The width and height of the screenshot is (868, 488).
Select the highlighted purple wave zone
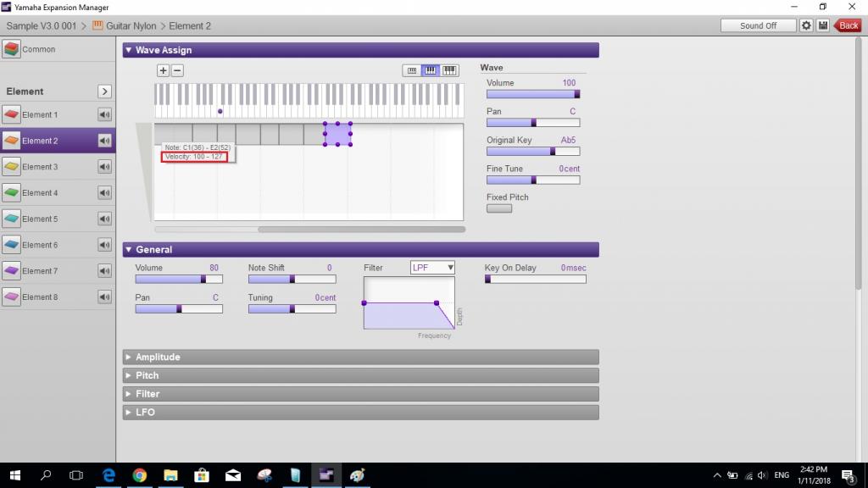tap(337, 134)
